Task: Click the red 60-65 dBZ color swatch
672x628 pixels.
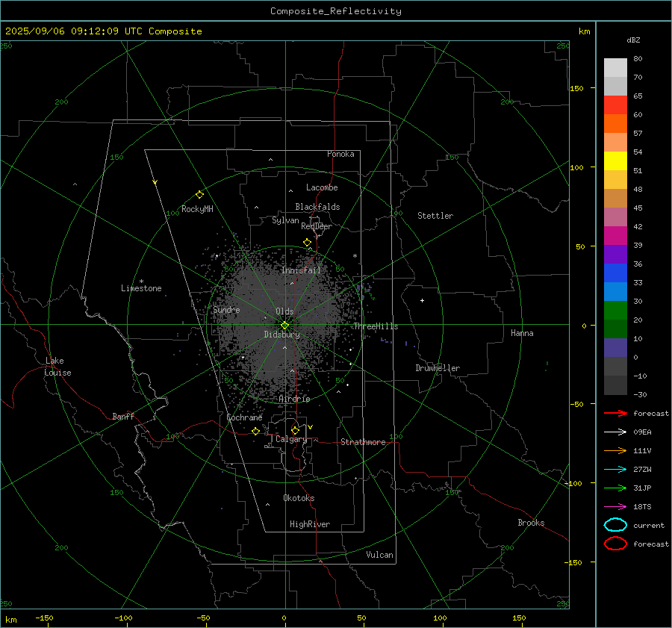Action: click(x=615, y=105)
